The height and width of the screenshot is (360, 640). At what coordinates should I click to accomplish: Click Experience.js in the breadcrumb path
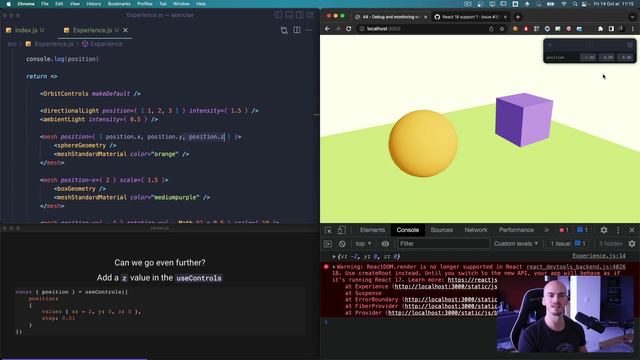(54, 44)
